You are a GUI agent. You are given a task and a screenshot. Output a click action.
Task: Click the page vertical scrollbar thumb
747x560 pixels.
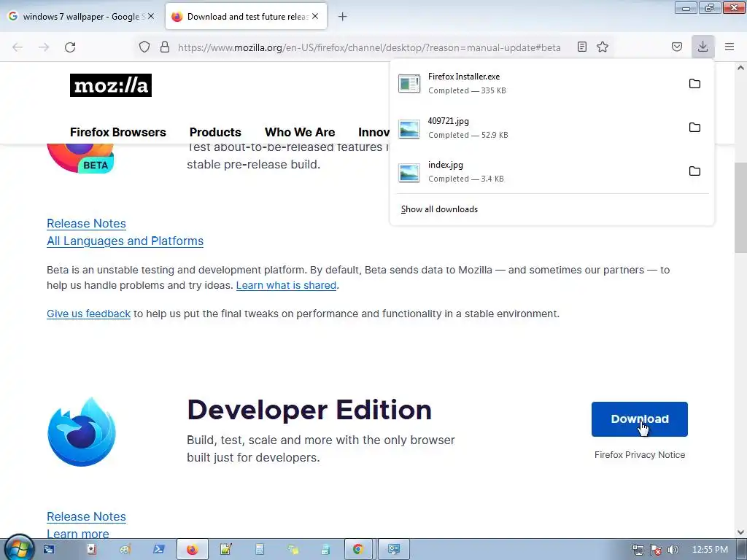(x=740, y=207)
